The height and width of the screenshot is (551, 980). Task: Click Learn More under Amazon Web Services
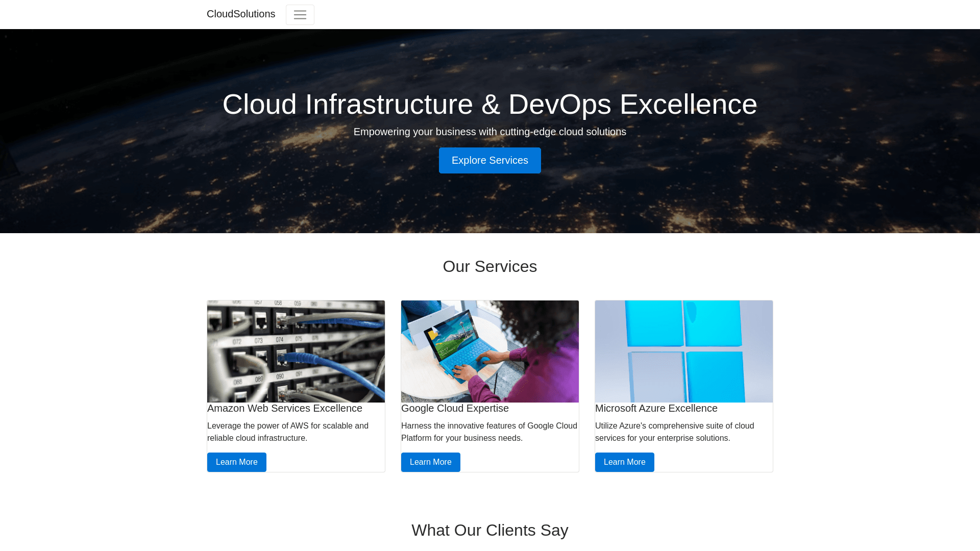pos(236,462)
